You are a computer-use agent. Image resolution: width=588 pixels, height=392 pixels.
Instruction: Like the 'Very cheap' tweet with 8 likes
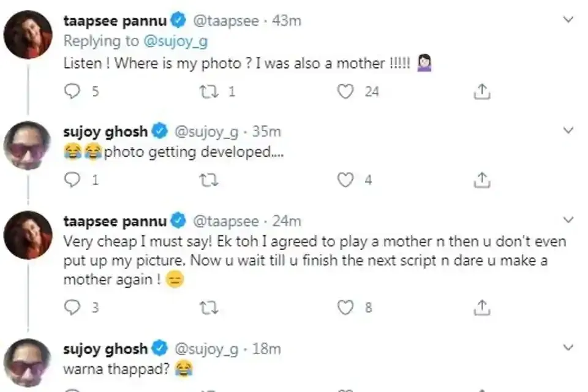click(x=346, y=307)
